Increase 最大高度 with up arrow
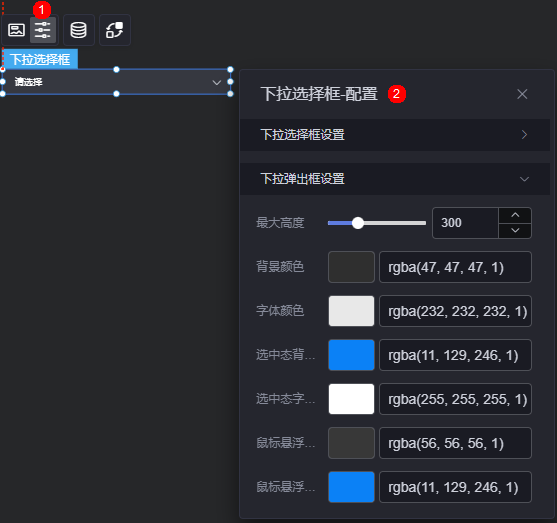 (x=515, y=215)
